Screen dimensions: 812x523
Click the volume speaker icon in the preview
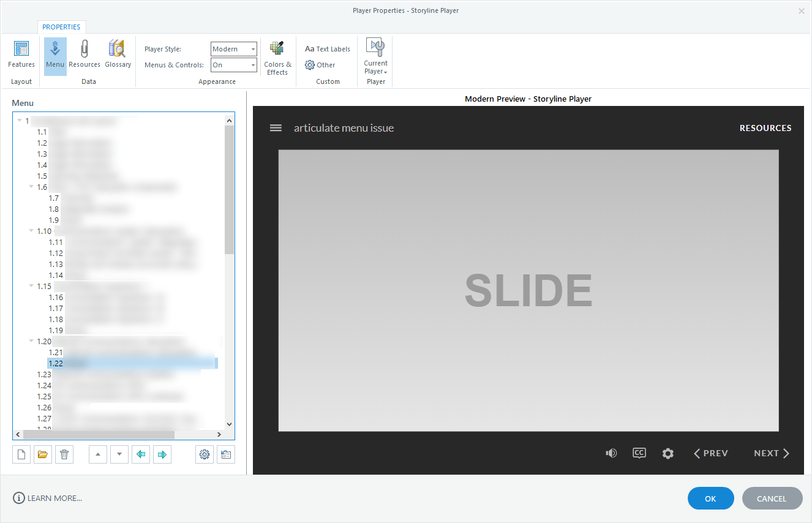click(x=611, y=453)
